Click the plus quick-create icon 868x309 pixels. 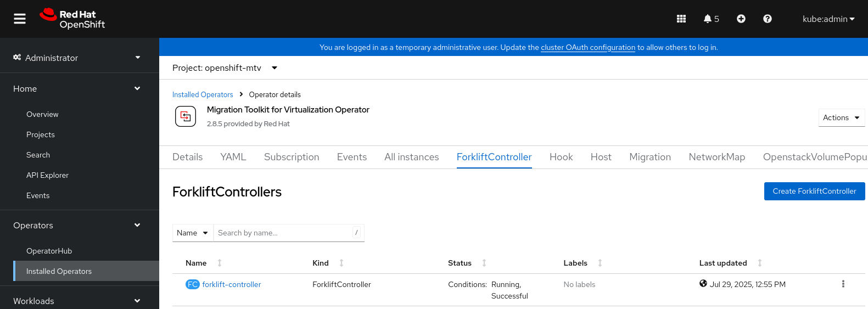coord(741,19)
